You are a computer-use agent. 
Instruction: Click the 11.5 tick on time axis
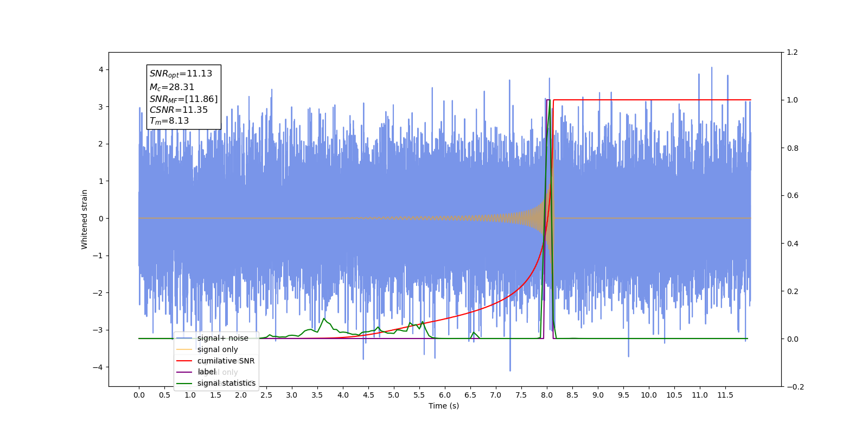click(725, 395)
